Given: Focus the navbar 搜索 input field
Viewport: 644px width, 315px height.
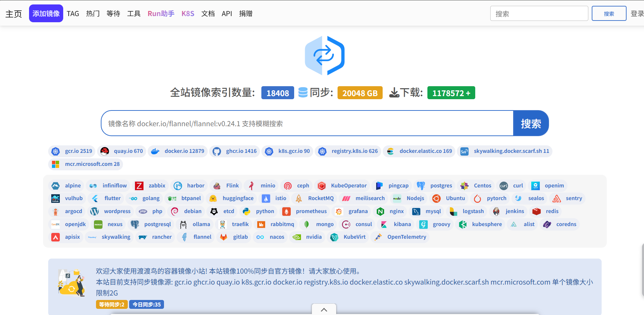Looking at the screenshot, I should pos(539,13).
